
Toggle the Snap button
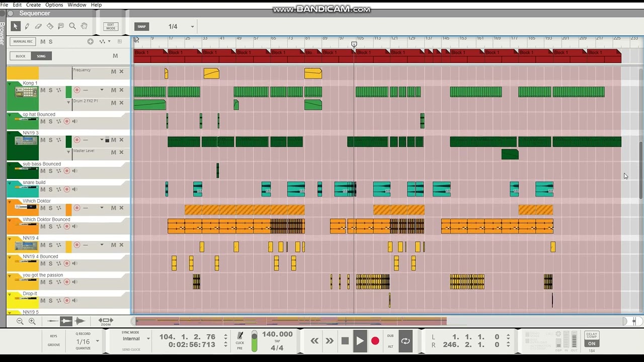pyautogui.click(x=141, y=27)
